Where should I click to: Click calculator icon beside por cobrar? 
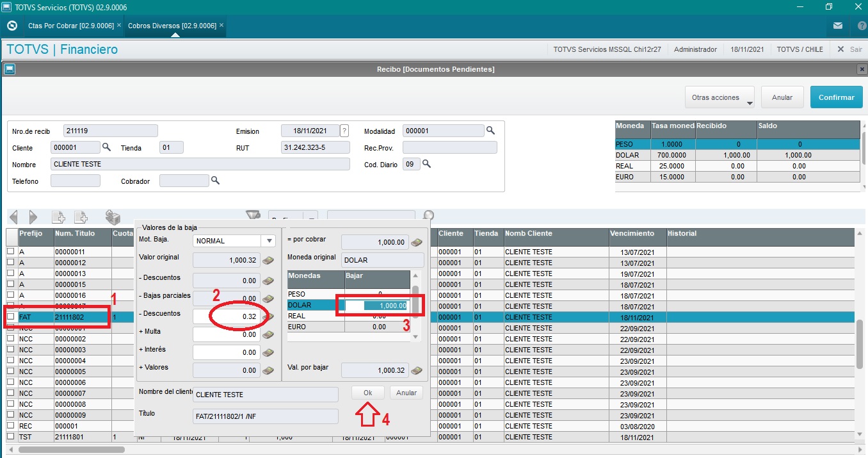[417, 242]
